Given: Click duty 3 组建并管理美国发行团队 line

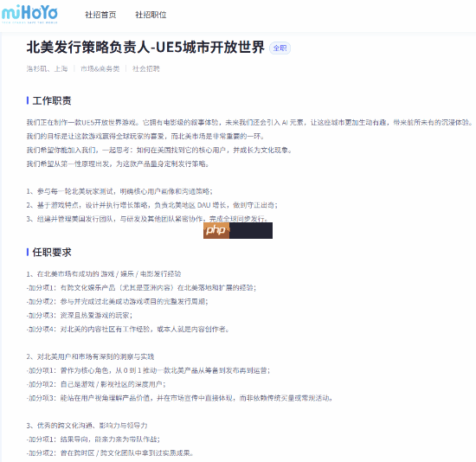Looking at the screenshot, I should 147,219.
